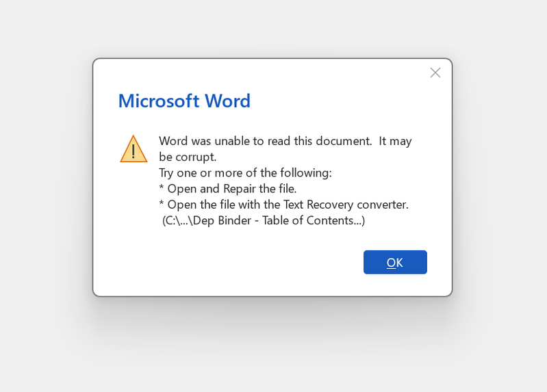The height and width of the screenshot is (392, 547).
Task: Click the phrase "Text Recovery converter"
Action: point(346,204)
